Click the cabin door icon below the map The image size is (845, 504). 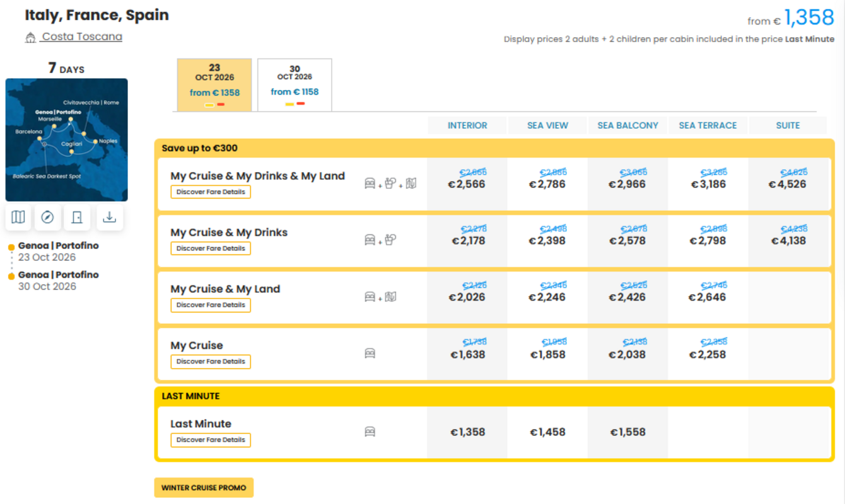tap(77, 217)
